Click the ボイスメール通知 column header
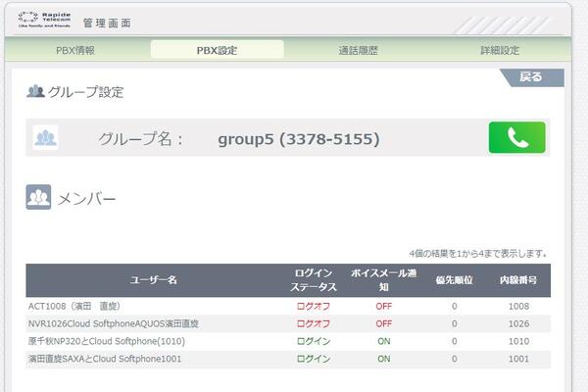Viewport: 588px width, 392px height. point(383,280)
